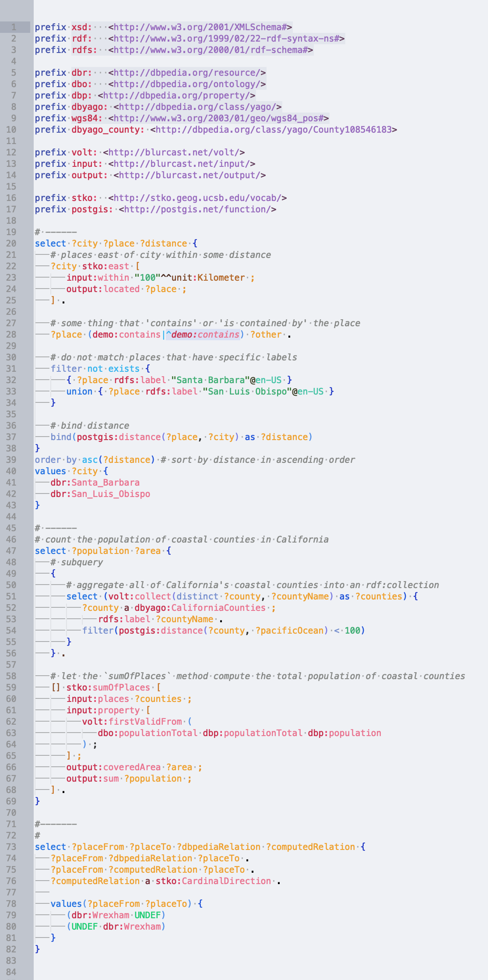Click the wgs84_pos URL on line 9

[218, 118]
